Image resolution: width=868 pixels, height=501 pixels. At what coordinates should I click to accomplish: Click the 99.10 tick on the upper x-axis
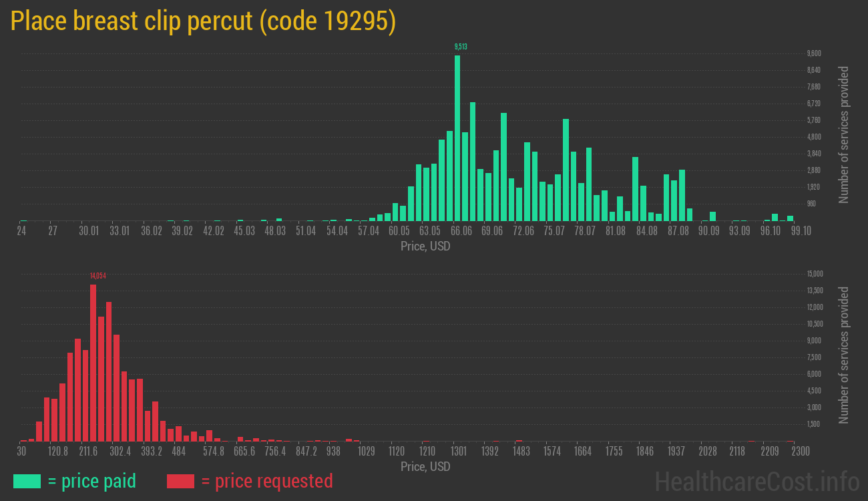click(x=801, y=231)
